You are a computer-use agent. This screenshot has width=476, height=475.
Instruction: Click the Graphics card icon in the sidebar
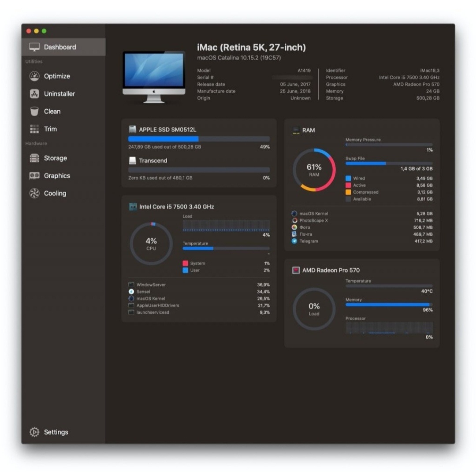pyautogui.click(x=34, y=176)
